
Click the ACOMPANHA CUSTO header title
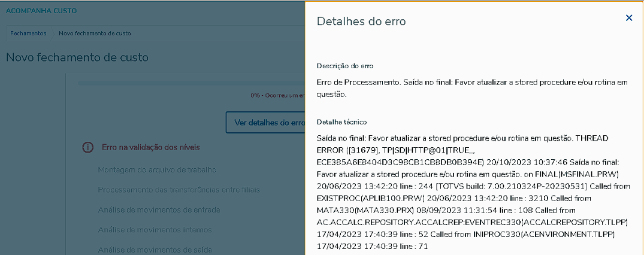pos(41,11)
